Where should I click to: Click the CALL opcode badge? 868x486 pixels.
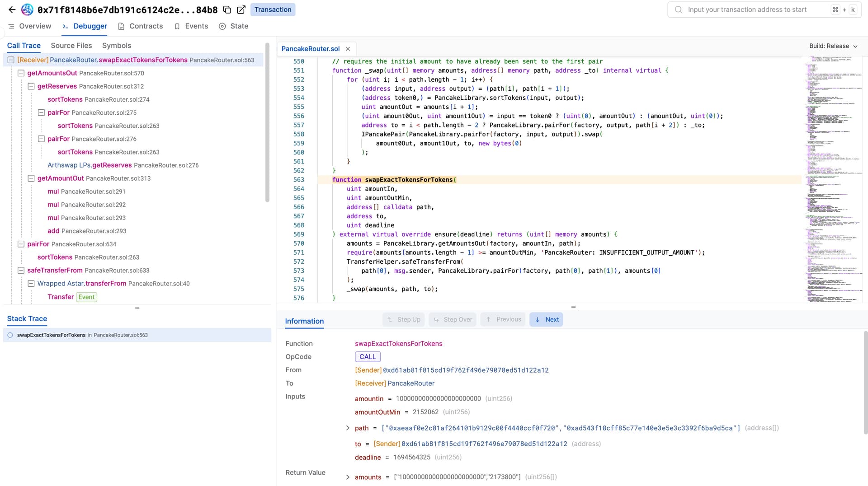368,357
